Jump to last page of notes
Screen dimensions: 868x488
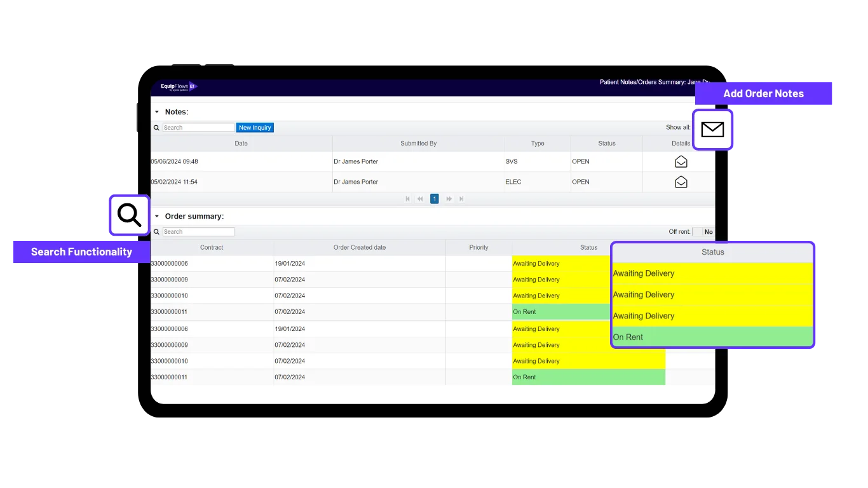(x=461, y=199)
